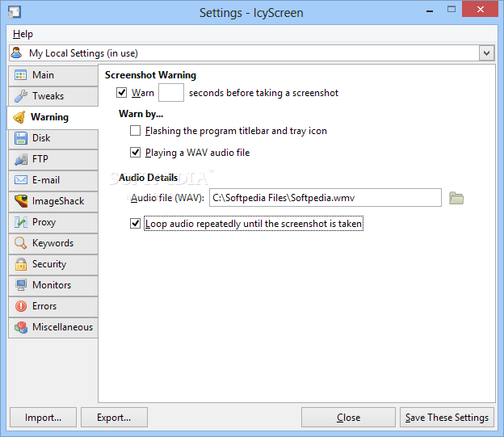Open the Help menu
Image resolution: width=504 pixels, height=437 pixels.
point(23,34)
